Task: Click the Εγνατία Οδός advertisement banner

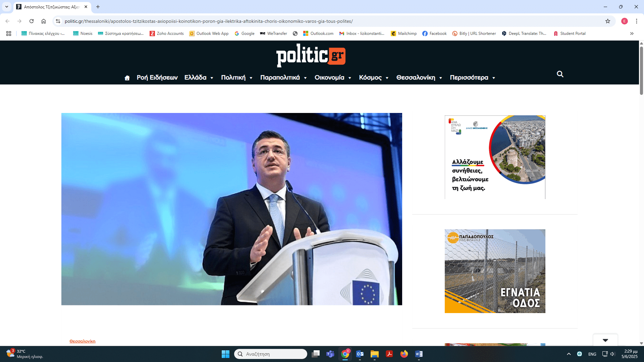Action: click(495, 271)
